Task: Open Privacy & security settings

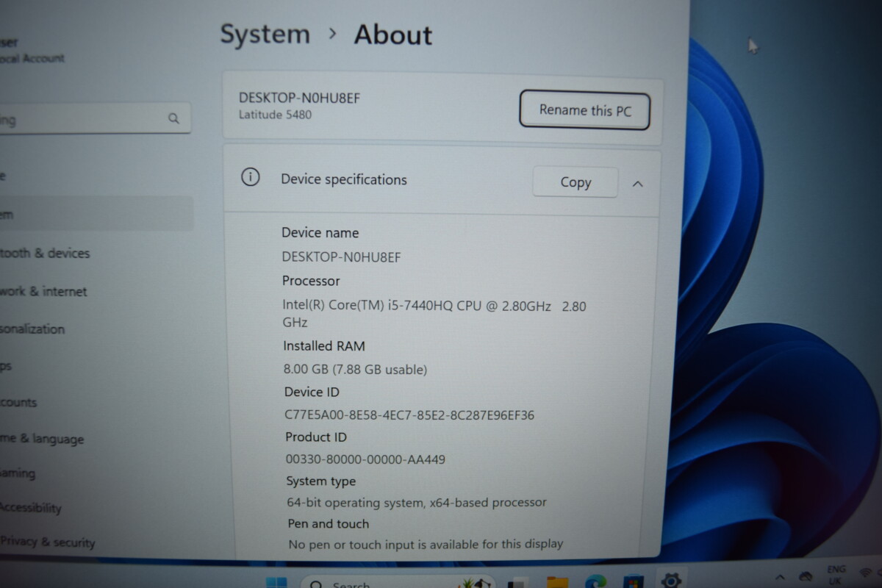Action: coord(48,542)
